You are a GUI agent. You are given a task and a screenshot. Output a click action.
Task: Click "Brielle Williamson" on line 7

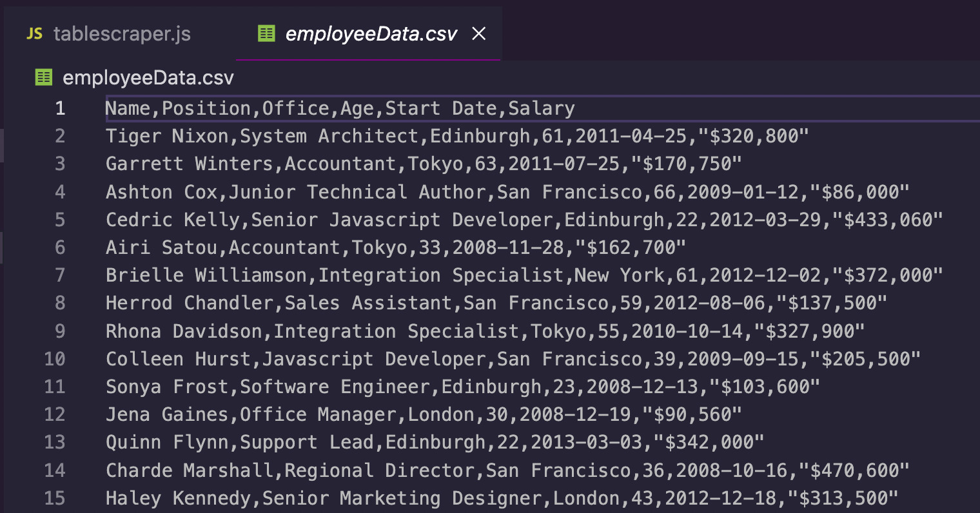click(x=206, y=275)
